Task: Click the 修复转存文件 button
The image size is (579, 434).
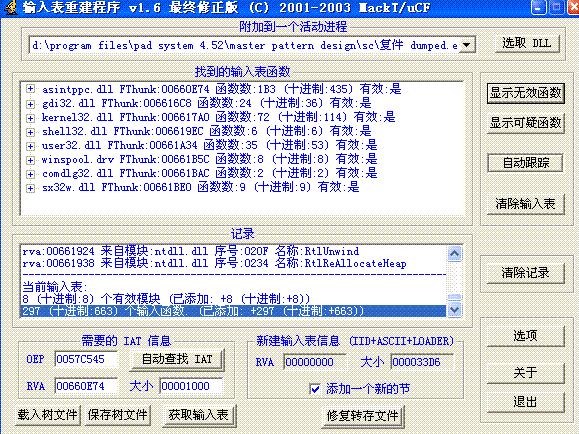Action: tap(363, 416)
